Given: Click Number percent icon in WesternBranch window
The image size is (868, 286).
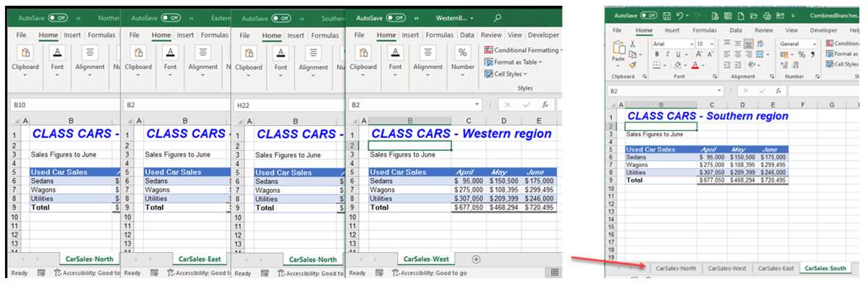Looking at the screenshot, I should pyautogui.click(x=463, y=53).
